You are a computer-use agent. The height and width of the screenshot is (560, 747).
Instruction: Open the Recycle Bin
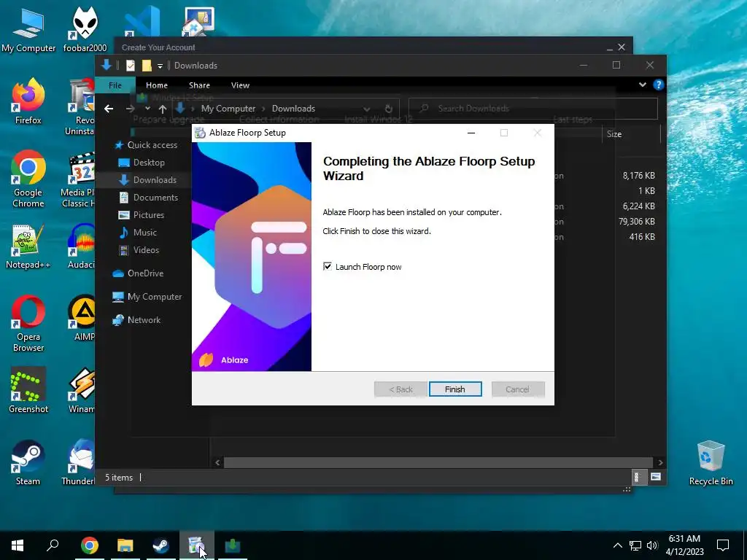tap(711, 463)
